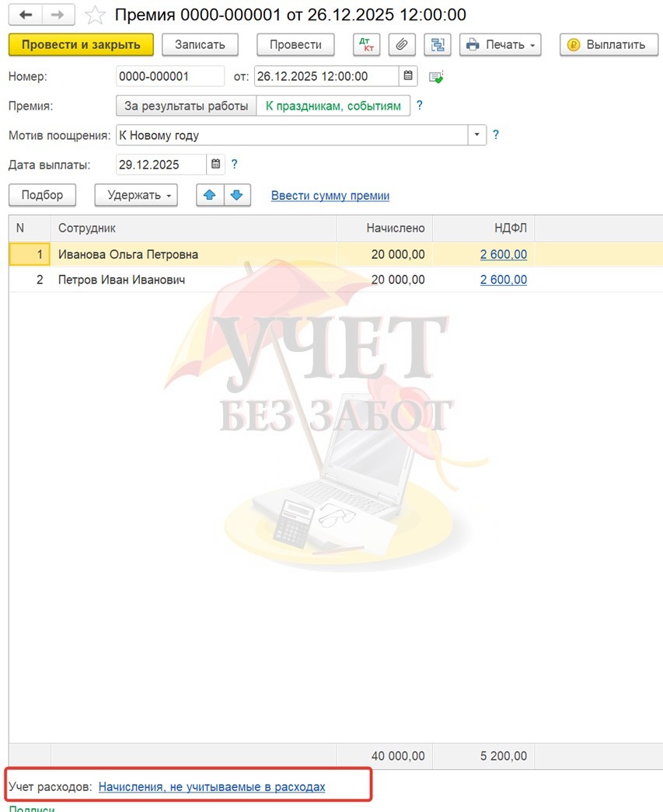Open Начисления, не учитываемые в расходах link
This screenshot has height=812, width=663.
212,786
